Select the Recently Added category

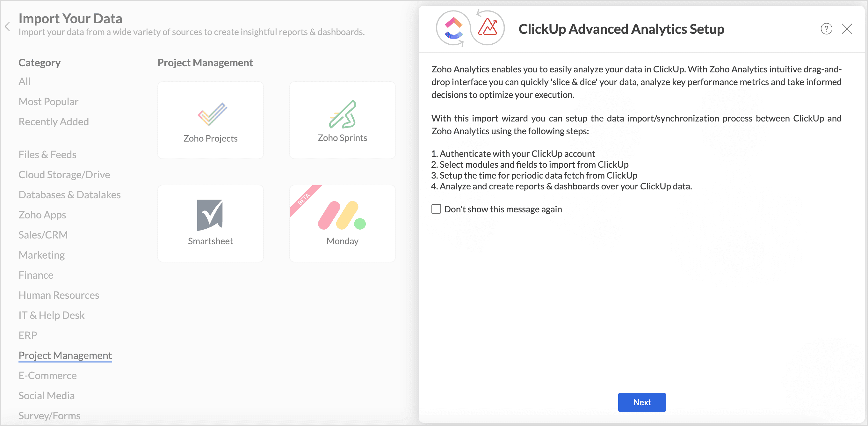pyautogui.click(x=54, y=122)
